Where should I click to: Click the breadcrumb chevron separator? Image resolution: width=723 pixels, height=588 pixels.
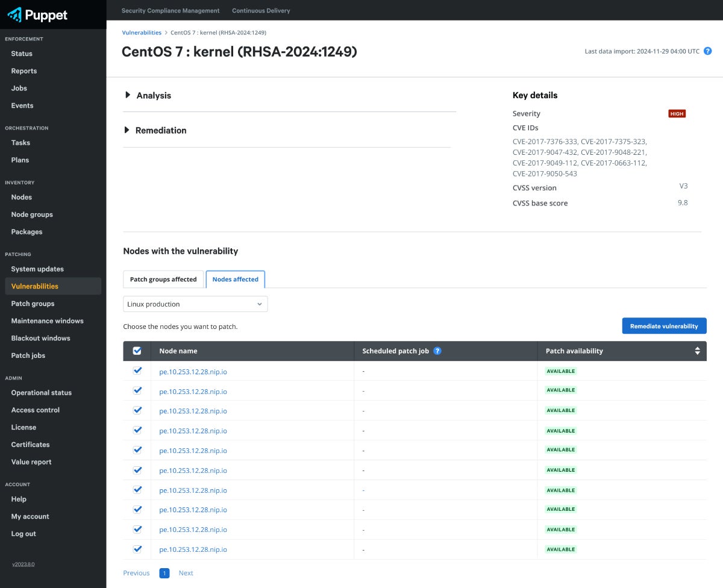click(166, 33)
